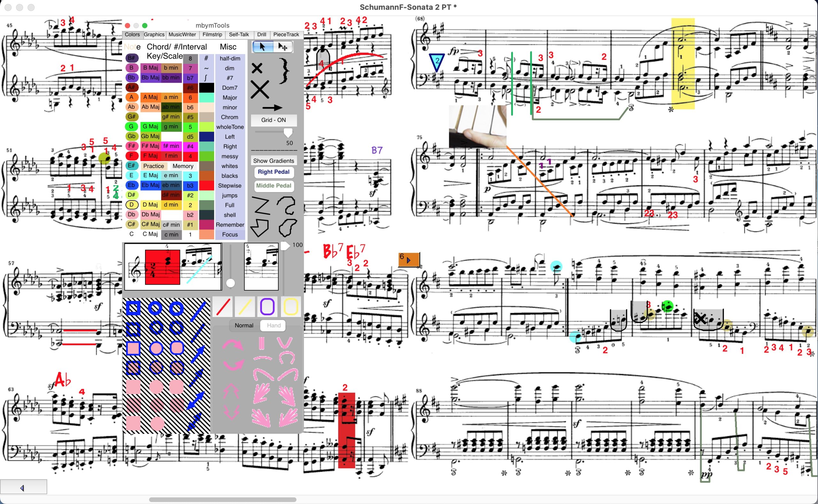Screen dimensions: 818x504
Task: Expand the orange 6 marker arrow
Action: (409, 260)
